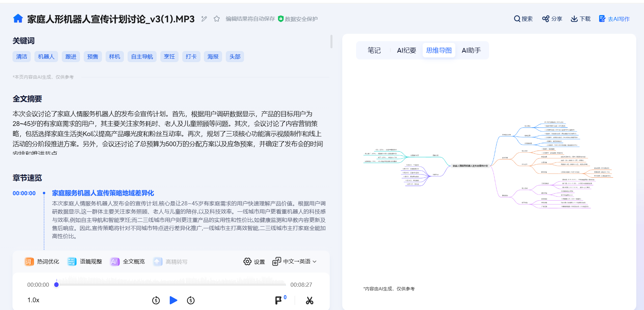The height and width of the screenshot is (310, 644).
Task: Skip forward audio 5 seconds
Action: coord(191,300)
